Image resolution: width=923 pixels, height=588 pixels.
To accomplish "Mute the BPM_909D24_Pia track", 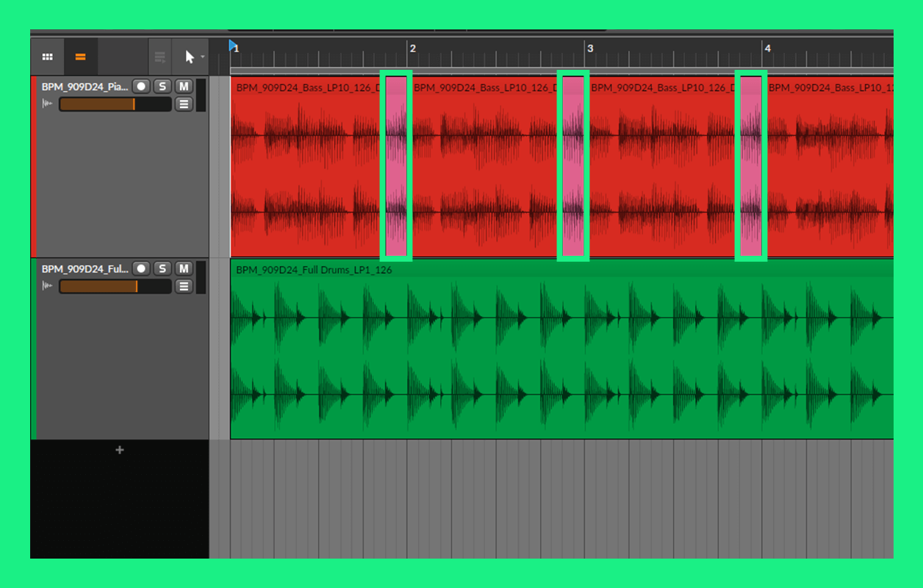I will click(184, 87).
